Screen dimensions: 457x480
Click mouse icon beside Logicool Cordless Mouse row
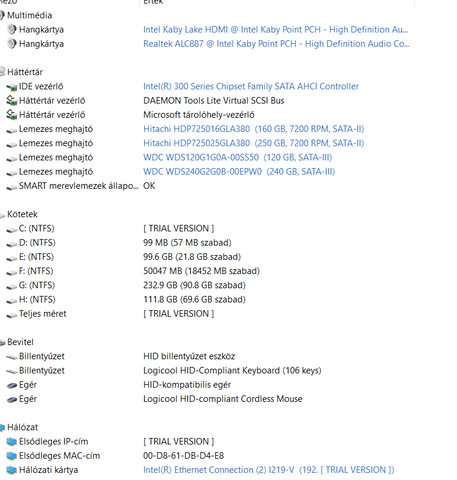(12, 400)
